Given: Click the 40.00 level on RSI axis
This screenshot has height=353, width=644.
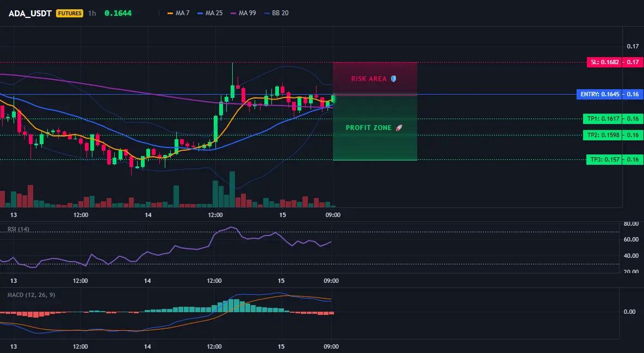Looking at the screenshot, I should coord(631,256).
